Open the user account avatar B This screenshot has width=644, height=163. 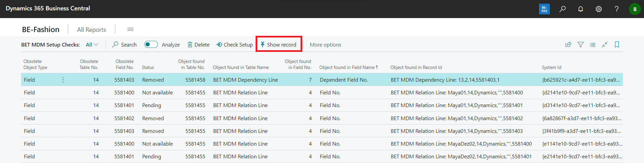tap(635, 9)
